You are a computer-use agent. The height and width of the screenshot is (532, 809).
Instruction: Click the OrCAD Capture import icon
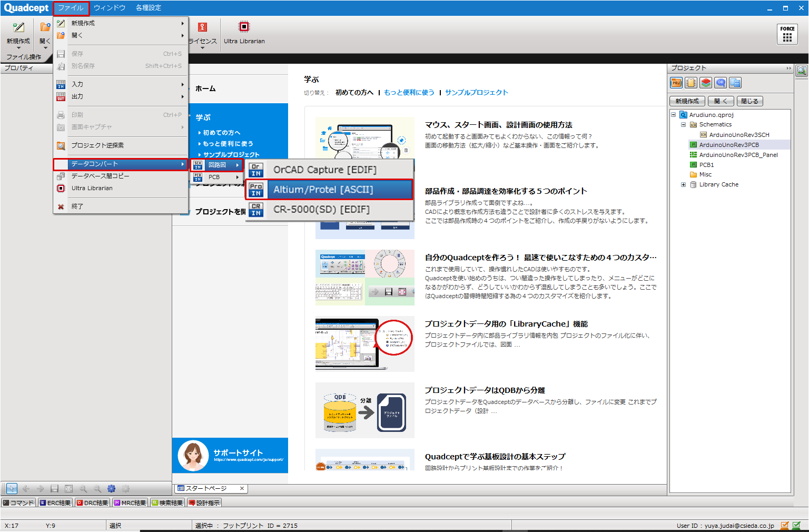256,170
